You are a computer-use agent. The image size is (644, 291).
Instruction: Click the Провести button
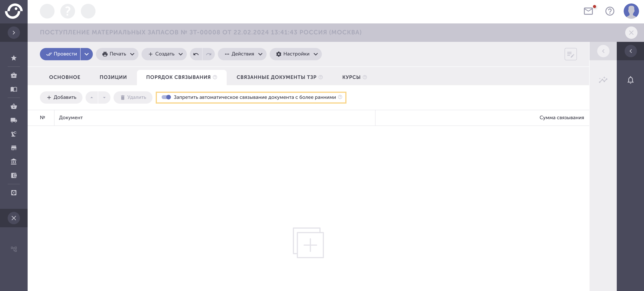60,54
